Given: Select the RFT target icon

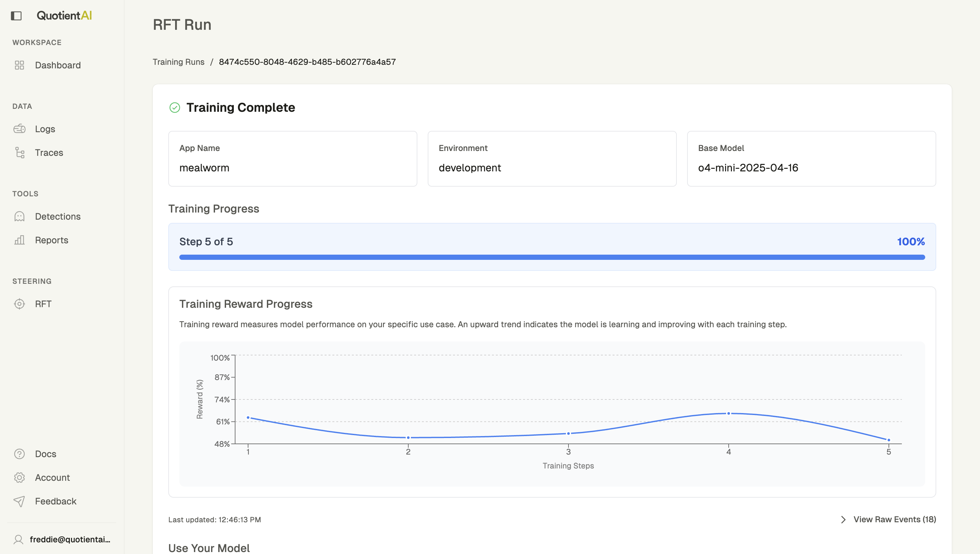Looking at the screenshot, I should [x=19, y=304].
